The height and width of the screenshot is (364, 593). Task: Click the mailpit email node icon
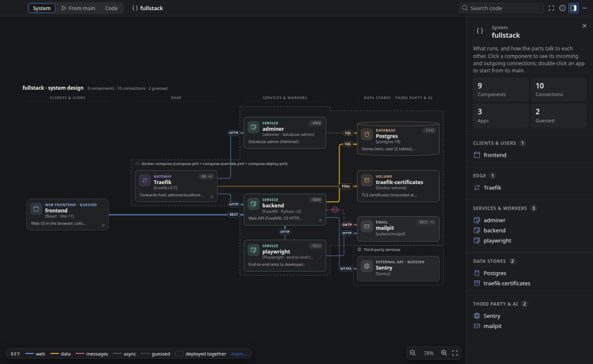coord(367,226)
